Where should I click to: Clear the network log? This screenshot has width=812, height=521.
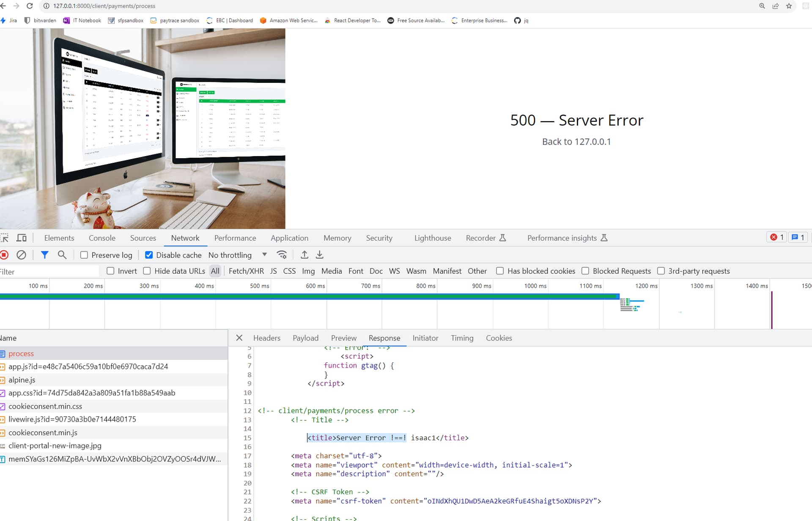pos(21,255)
